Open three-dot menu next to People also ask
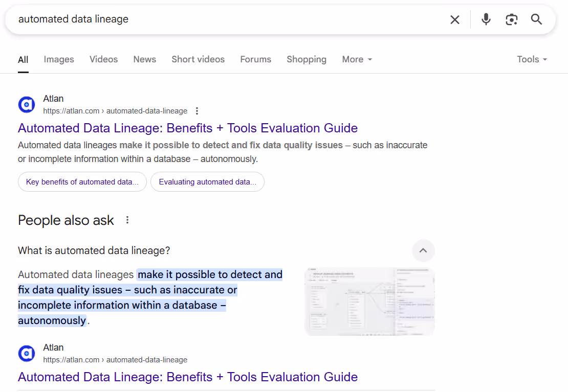The height and width of the screenshot is (392, 568). coord(127,220)
